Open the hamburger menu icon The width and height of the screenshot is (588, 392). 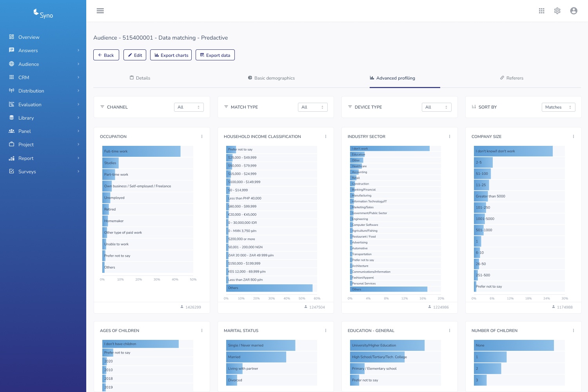coord(100,11)
